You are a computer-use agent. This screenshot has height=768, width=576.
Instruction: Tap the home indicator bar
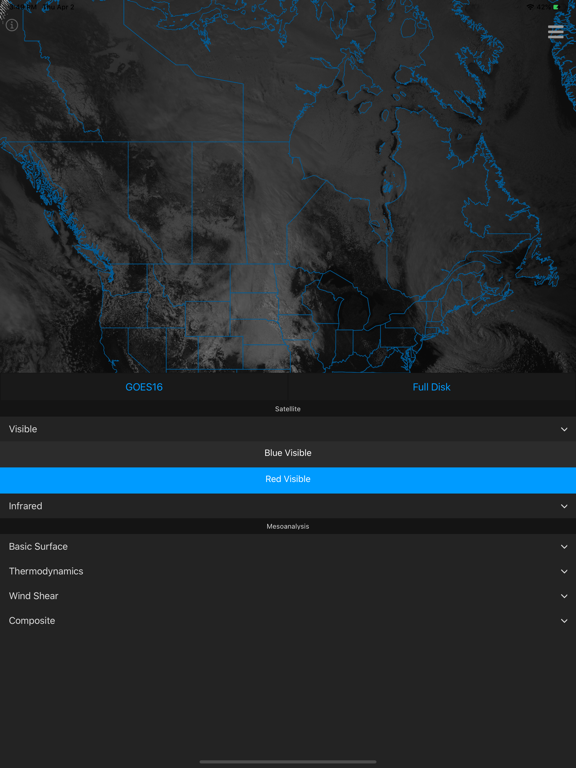288,762
